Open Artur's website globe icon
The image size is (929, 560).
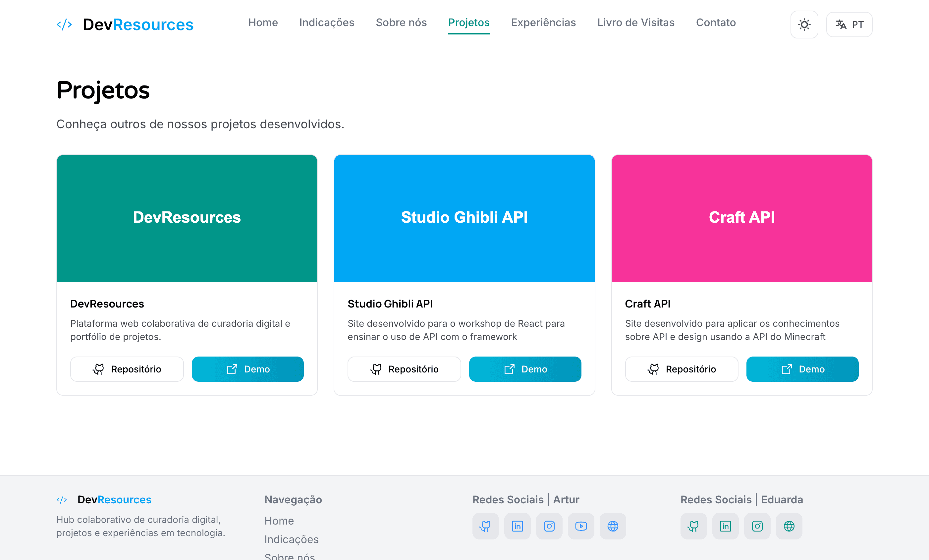[x=613, y=526]
